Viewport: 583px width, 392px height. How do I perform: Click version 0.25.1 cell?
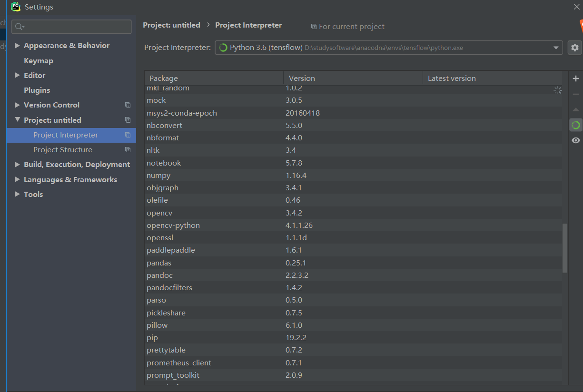pos(296,263)
